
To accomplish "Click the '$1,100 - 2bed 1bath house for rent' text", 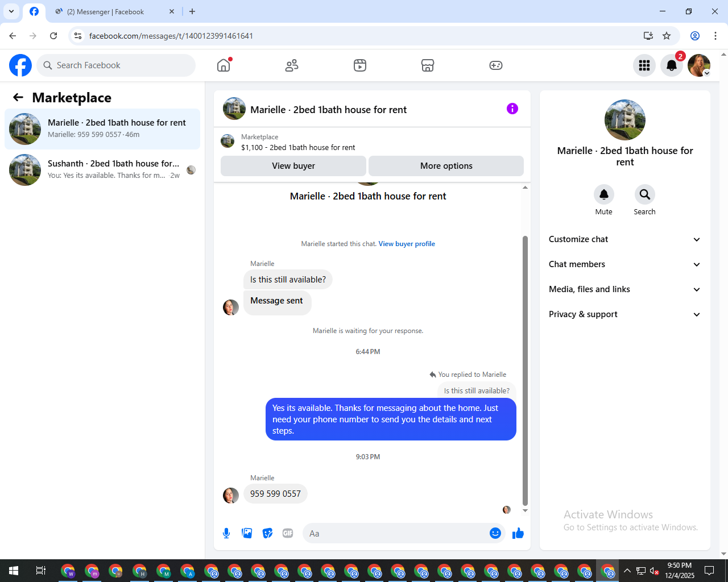I will point(298,147).
